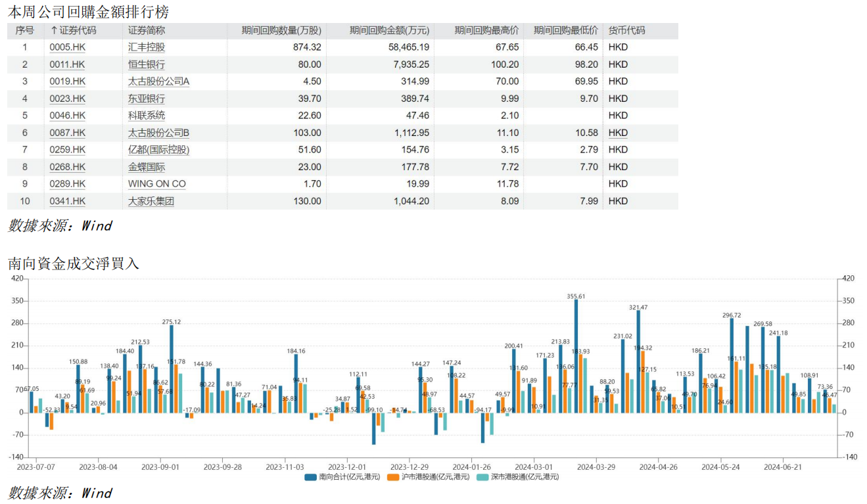Select the 66.45 lowest price cell
The image size is (867, 504).
click(x=586, y=47)
